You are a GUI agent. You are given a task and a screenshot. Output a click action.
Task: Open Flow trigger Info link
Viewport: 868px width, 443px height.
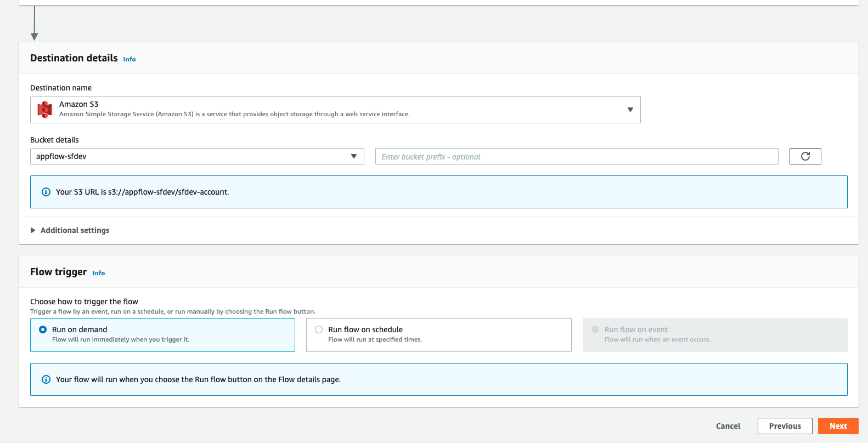(99, 273)
